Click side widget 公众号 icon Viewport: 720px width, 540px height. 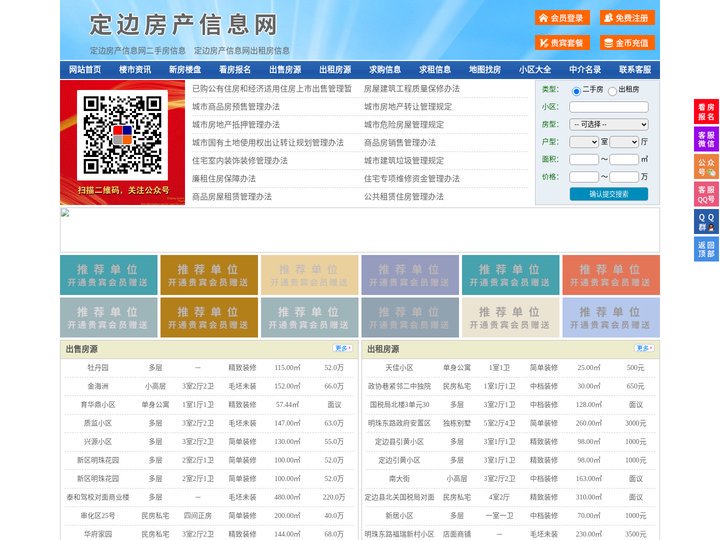coord(706,167)
